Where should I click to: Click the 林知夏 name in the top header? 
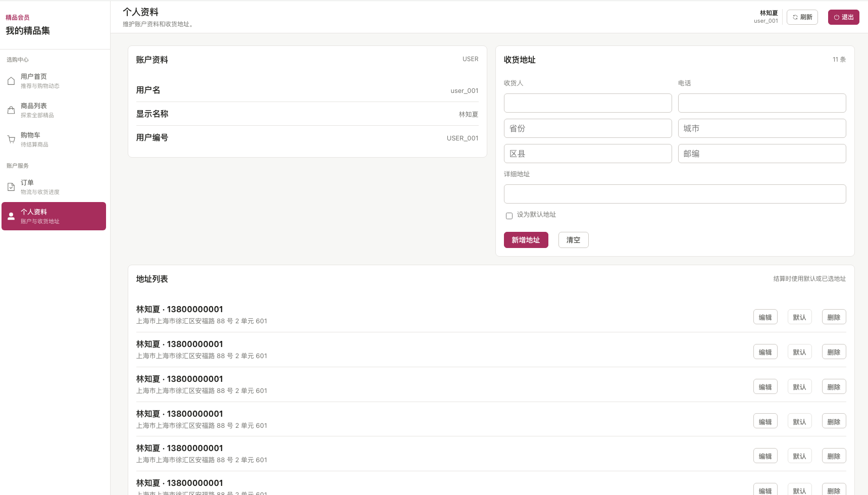coord(769,13)
